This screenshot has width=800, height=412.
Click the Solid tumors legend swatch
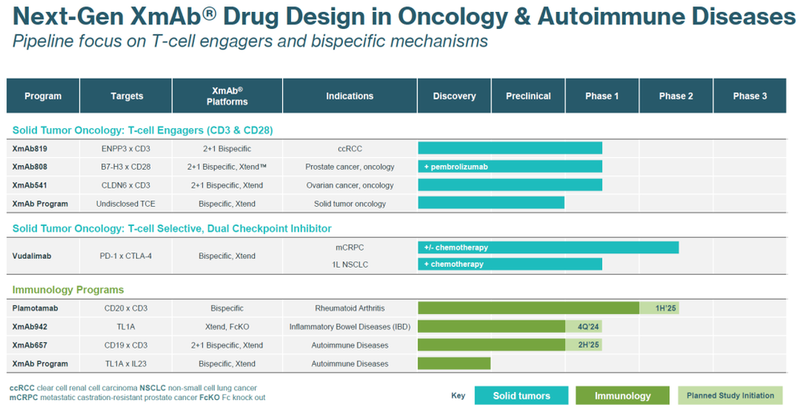pyautogui.click(x=520, y=395)
